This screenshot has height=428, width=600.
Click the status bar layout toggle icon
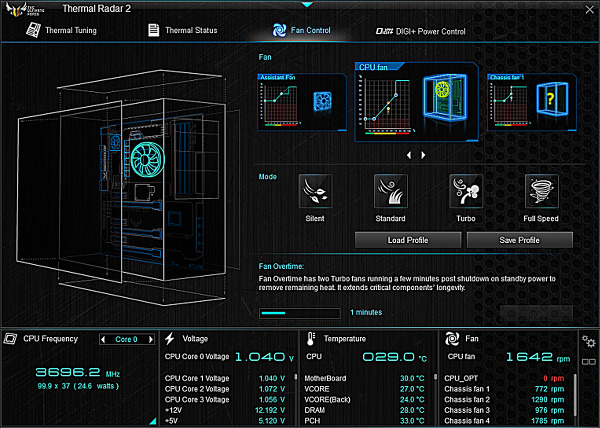pyautogui.click(x=589, y=361)
